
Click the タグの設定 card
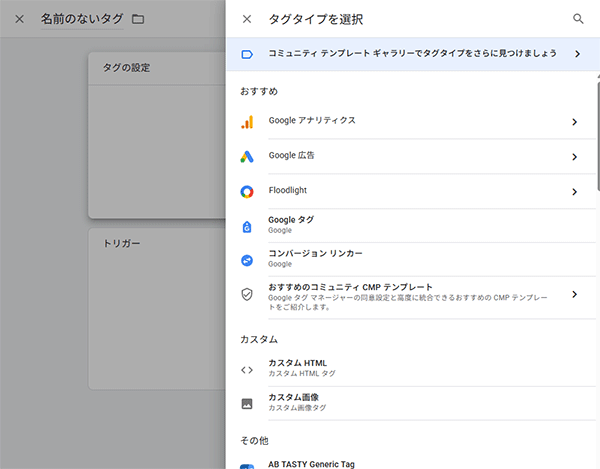pyautogui.click(x=157, y=135)
